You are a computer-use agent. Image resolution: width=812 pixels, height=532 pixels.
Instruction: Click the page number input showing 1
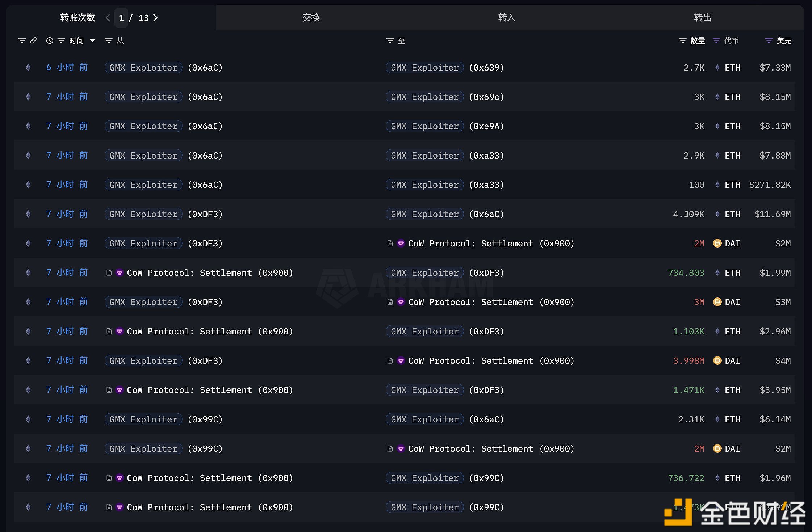[x=121, y=18]
